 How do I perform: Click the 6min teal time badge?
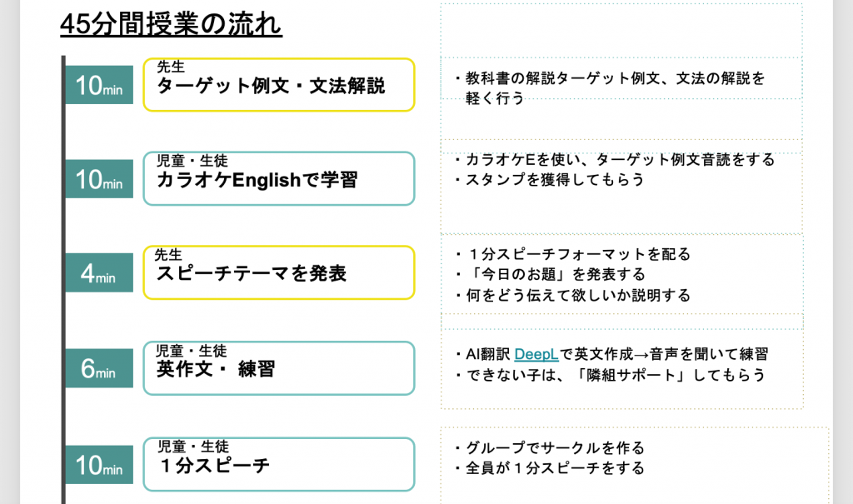click(99, 368)
